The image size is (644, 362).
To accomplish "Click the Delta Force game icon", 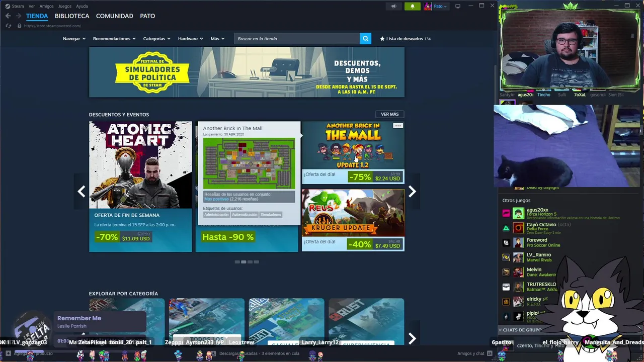I will (506, 228).
